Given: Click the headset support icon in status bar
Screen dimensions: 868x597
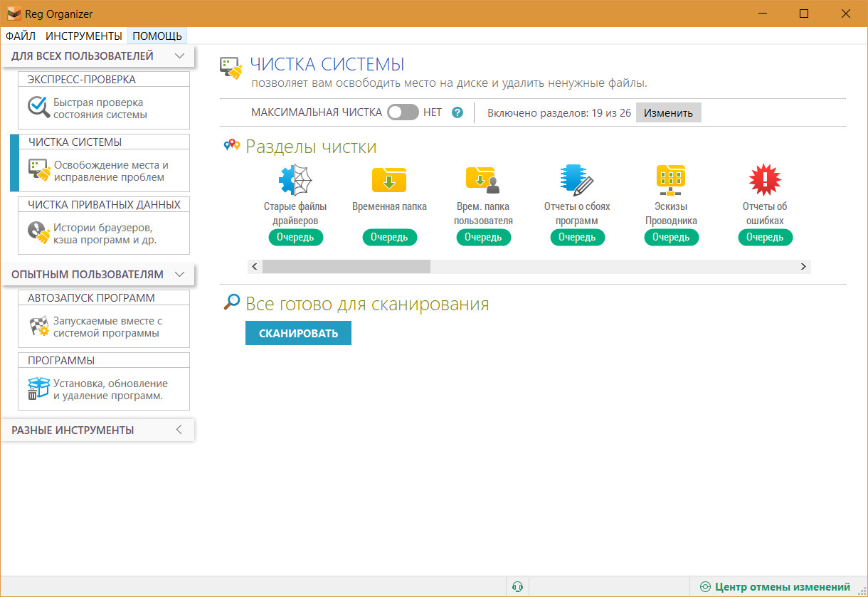Looking at the screenshot, I should 518,587.
